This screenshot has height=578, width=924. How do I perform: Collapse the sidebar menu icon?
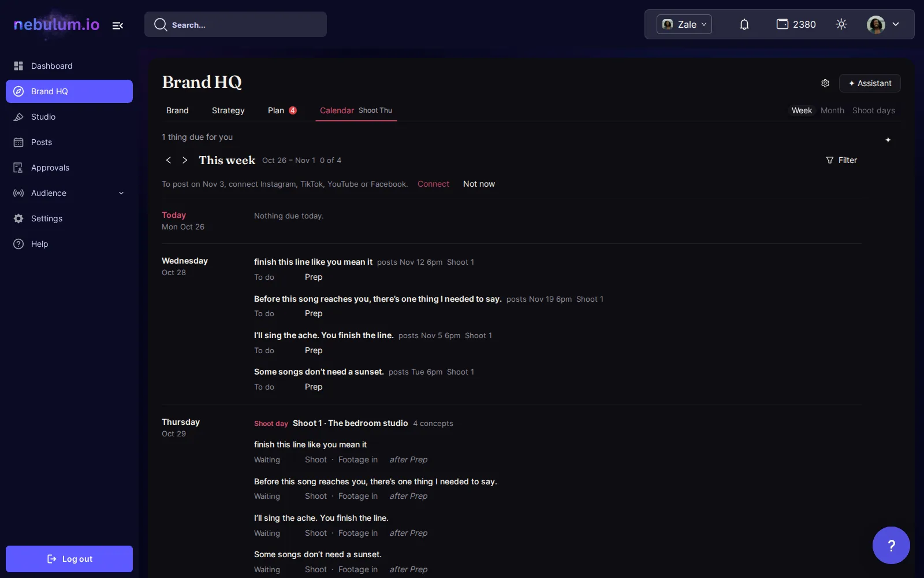coord(118,25)
